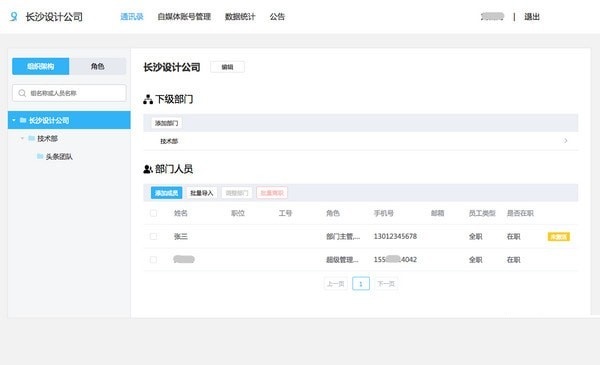This screenshot has height=365, width=600.
Task: Click the 长沙设计公司 title in the top bar
Action: (54, 16)
